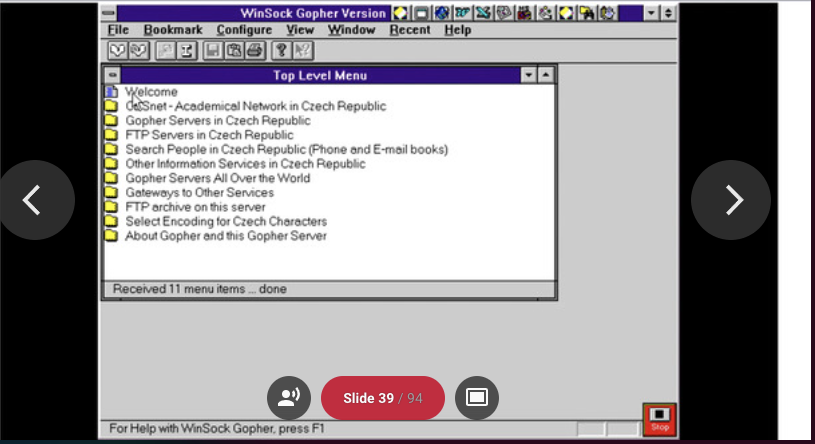Click the yellow diamond icon right after the title text

[x=400, y=13]
